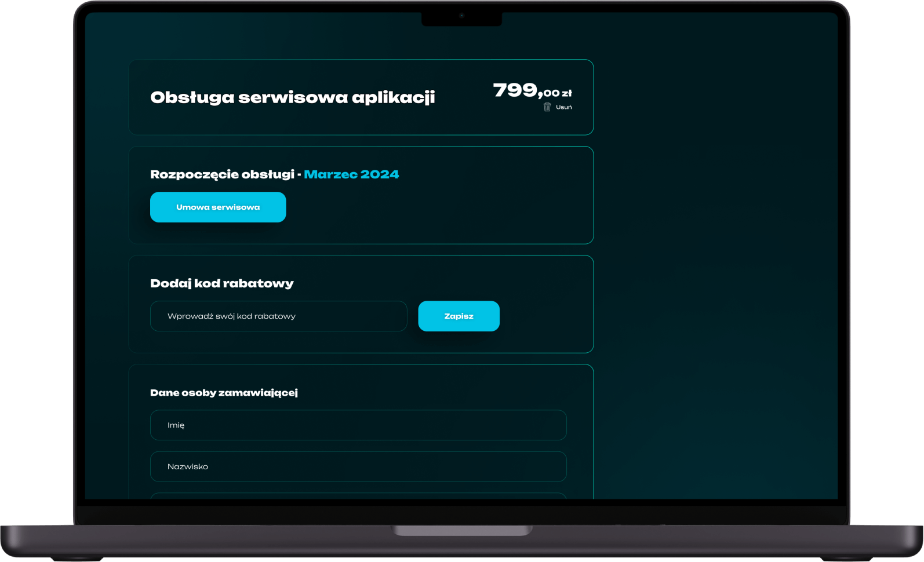Click the Obsługa serwisowa aplikacji heading

[293, 97]
